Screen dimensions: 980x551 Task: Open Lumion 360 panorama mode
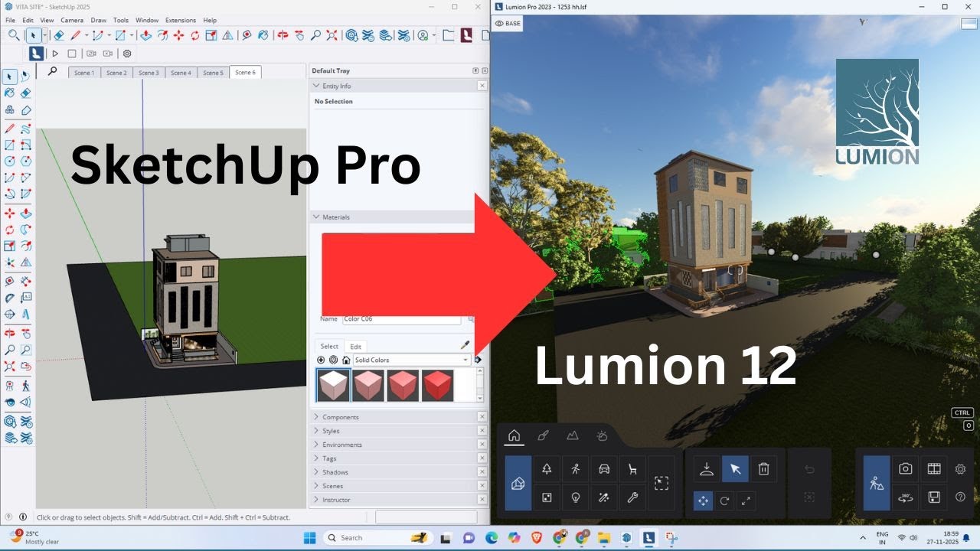tap(905, 497)
